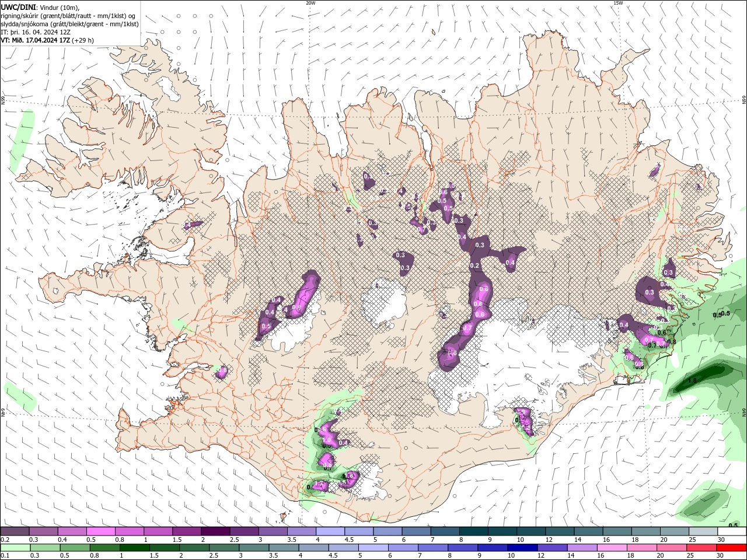The image size is (747, 560).
Task: Click the white swatch after 30 in upper row
Action: 732,531
